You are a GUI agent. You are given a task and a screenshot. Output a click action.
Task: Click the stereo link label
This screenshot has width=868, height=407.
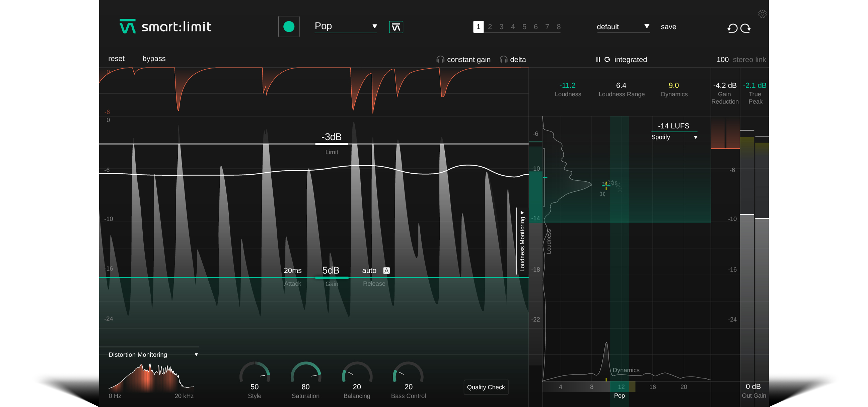point(749,60)
